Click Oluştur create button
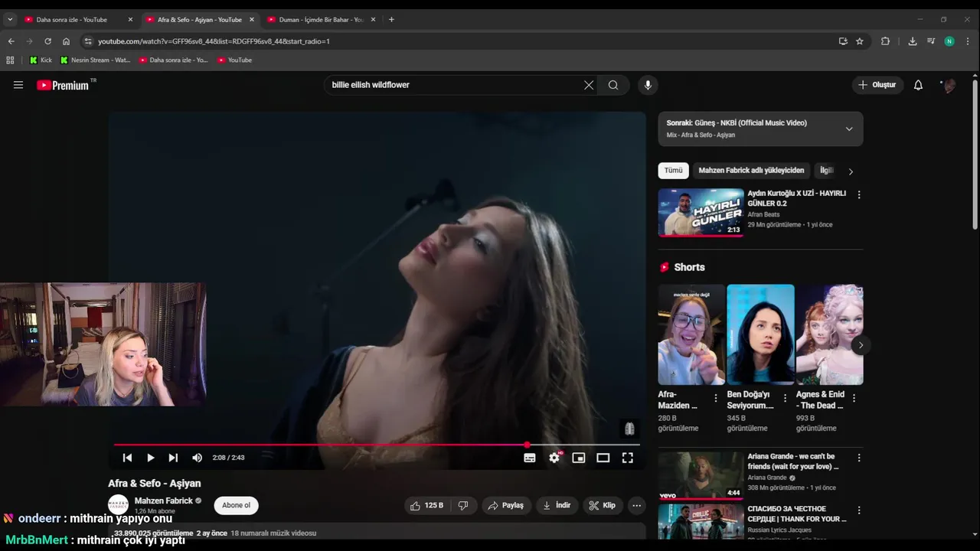980x551 pixels. pyautogui.click(x=877, y=85)
